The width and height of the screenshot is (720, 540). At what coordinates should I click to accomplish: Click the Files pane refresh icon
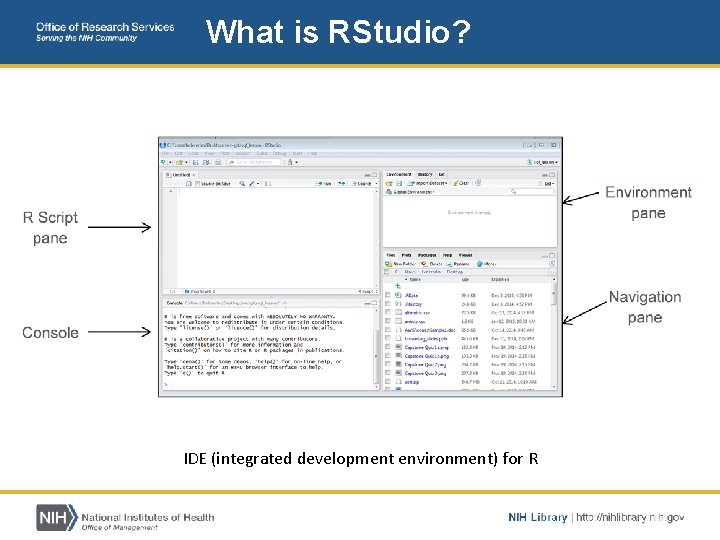(x=552, y=264)
